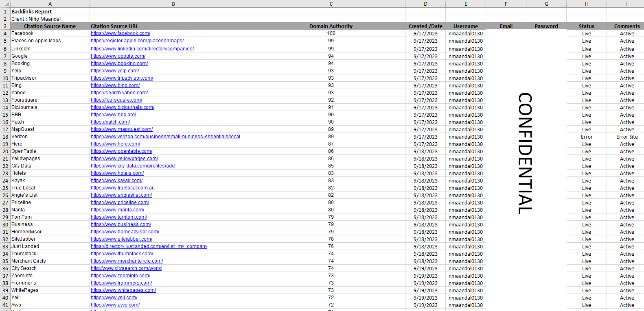The image size is (644, 311).
Task: Select column F by its header
Action: click(506, 4)
